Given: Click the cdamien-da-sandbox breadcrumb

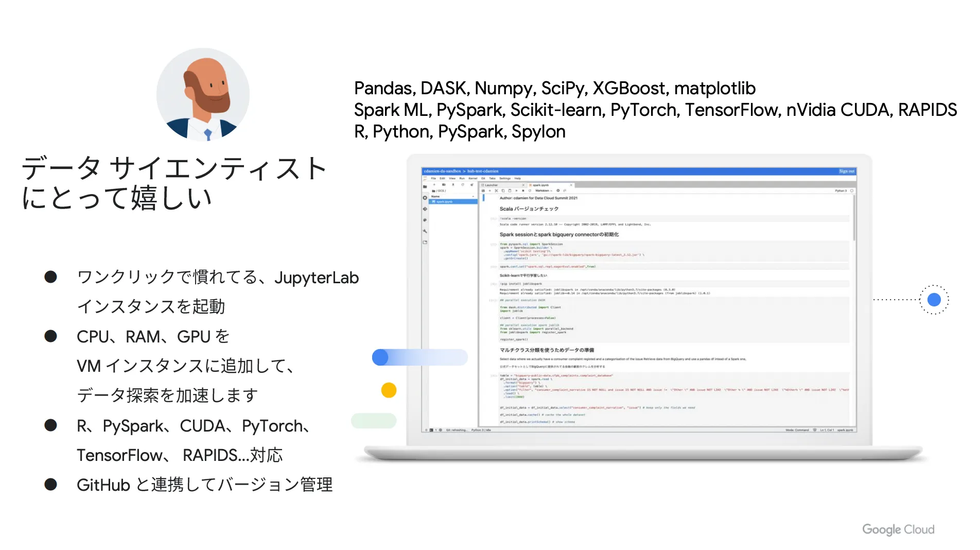Looking at the screenshot, I should (442, 171).
